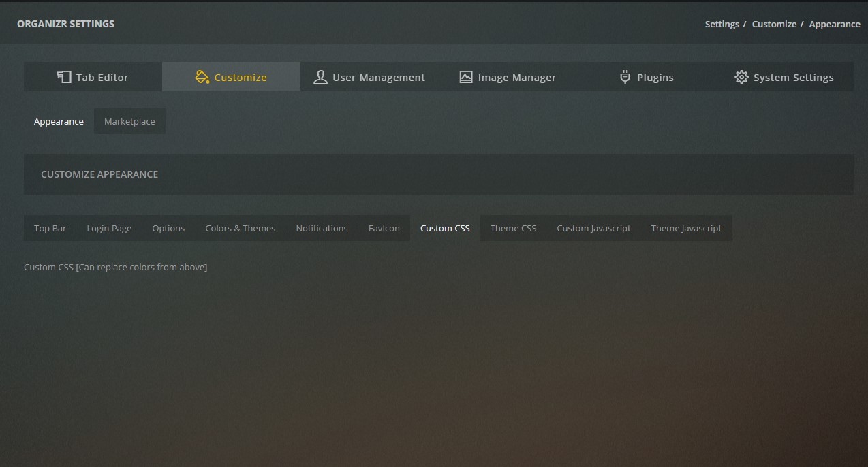This screenshot has height=467, width=868.
Task: Select the Appearance sub-tab
Action: pos(59,121)
